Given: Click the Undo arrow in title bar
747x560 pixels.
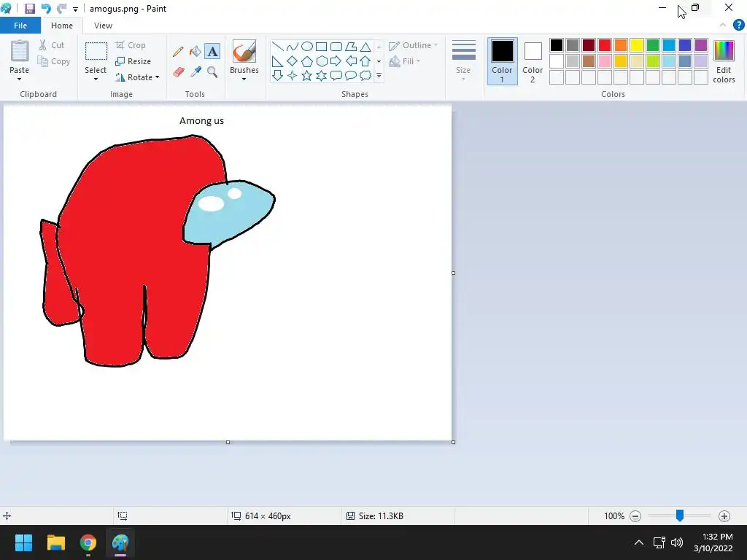Looking at the screenshot, I should point(46,9).
